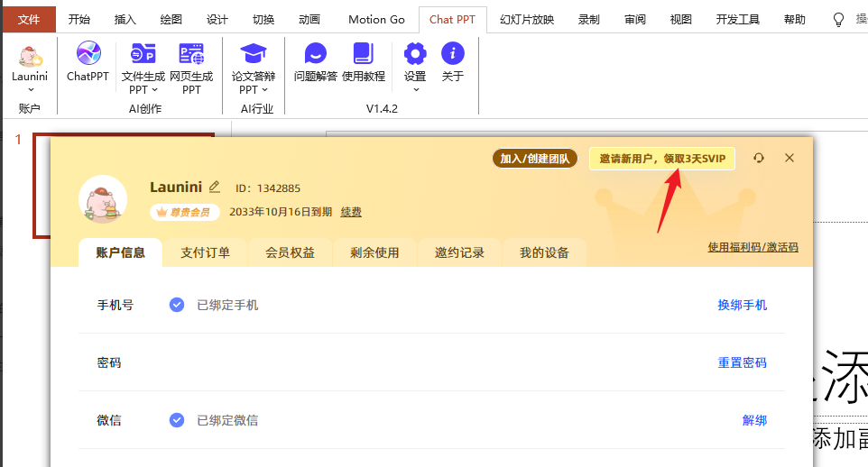
Task: Open the ChatPPT tool icon
Action: 88,56
